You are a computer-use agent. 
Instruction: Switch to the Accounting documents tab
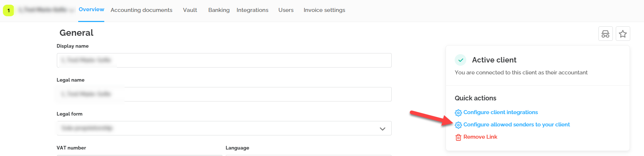(141, 10)
